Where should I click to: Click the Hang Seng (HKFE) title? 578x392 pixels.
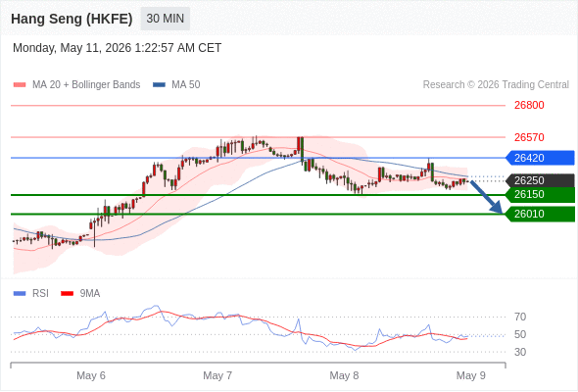(x=72, y=19)
